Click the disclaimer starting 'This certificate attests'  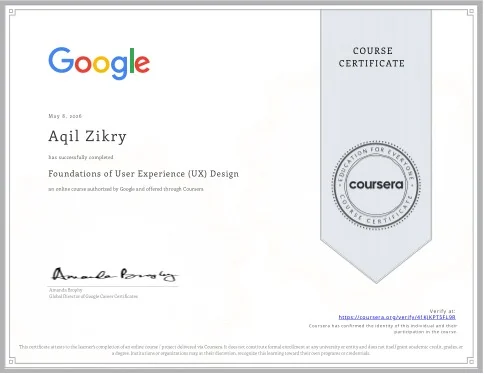241,350
